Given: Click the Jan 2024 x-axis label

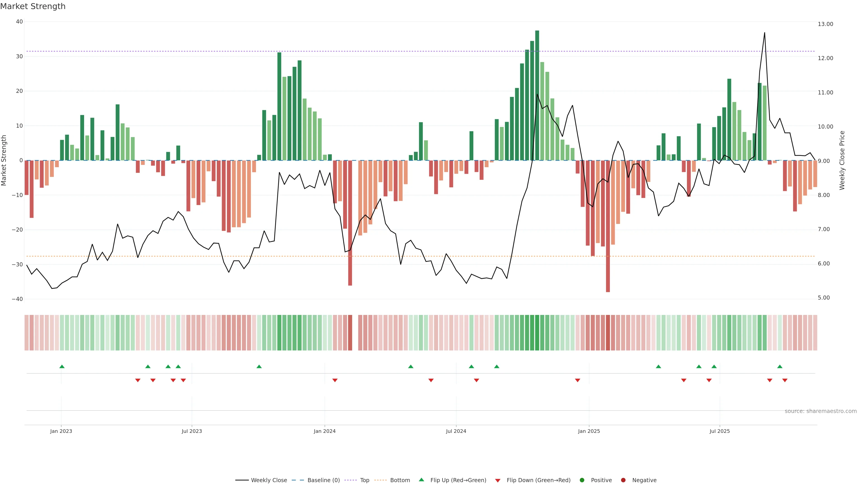Looking at the screenshot, I should click(325, 431).
